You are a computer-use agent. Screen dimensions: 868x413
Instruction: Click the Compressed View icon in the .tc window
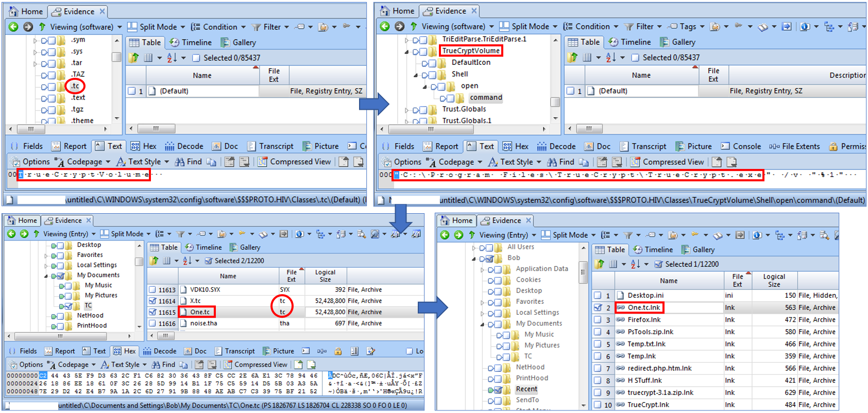pyautogui.click(x=262, y=162)
